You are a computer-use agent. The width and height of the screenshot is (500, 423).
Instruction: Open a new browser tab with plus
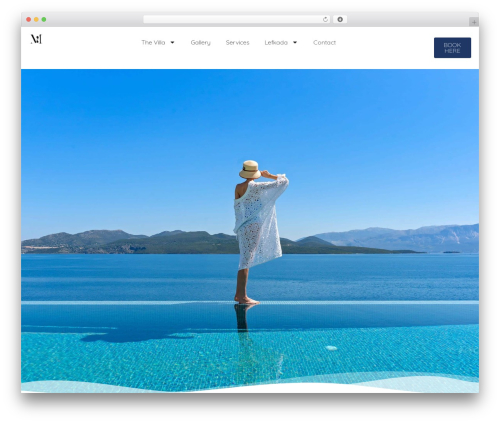[474, 22]
